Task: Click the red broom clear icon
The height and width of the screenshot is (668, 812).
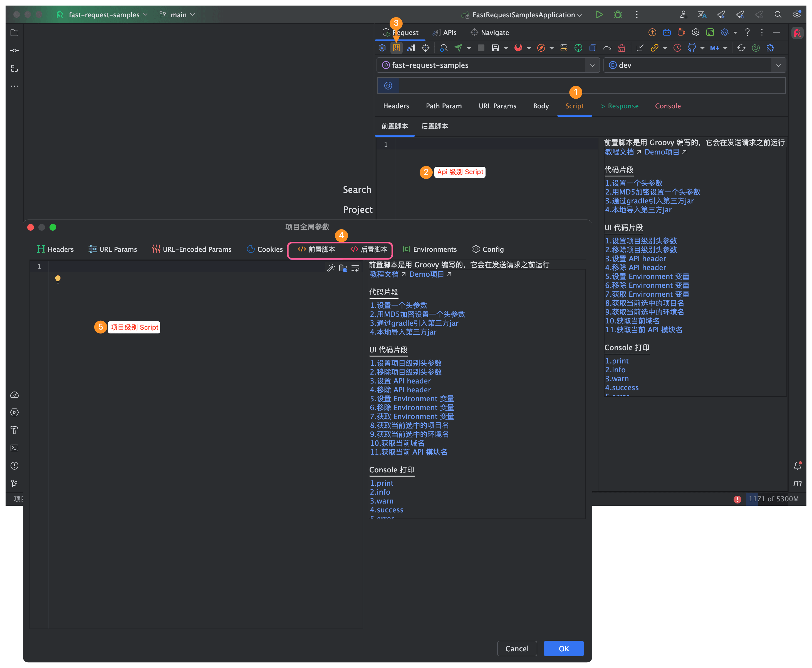Action: click(622, 48)
